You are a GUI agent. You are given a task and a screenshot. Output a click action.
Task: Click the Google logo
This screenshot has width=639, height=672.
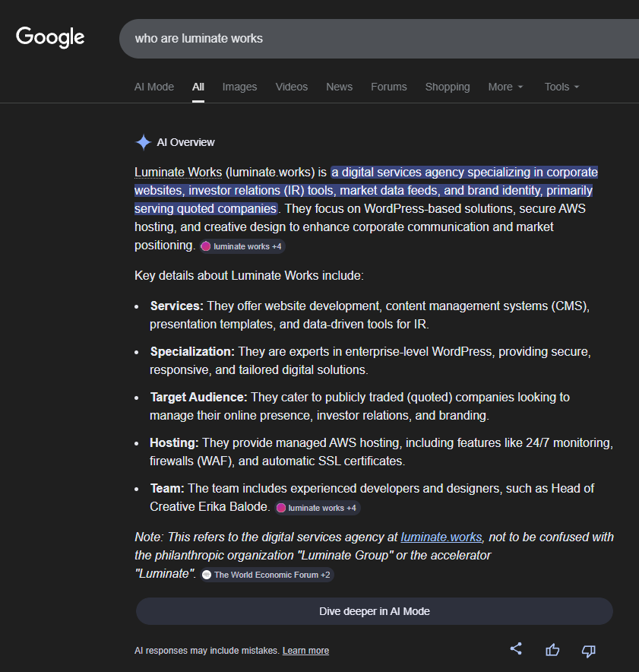tap(50, 37)
